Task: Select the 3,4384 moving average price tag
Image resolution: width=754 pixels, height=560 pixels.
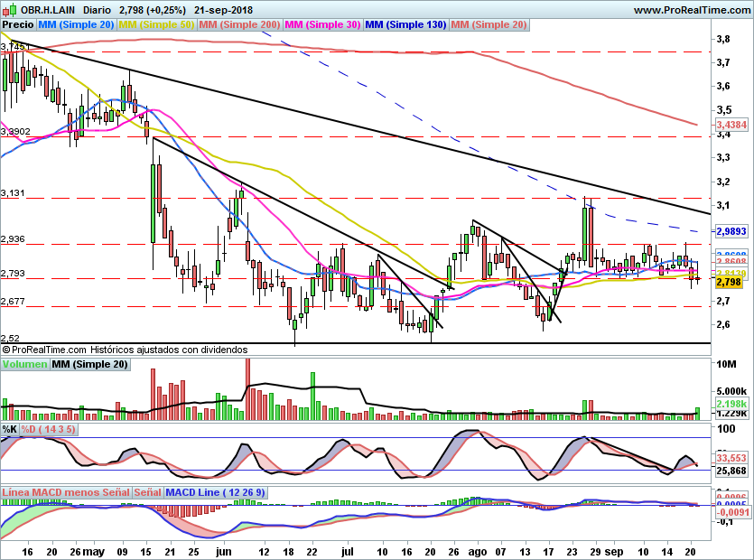Action: 730,124
